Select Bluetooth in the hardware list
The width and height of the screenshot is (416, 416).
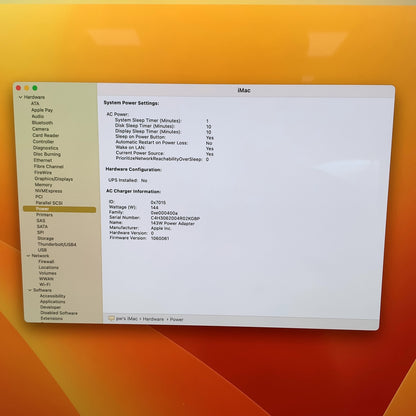(42, 123)
